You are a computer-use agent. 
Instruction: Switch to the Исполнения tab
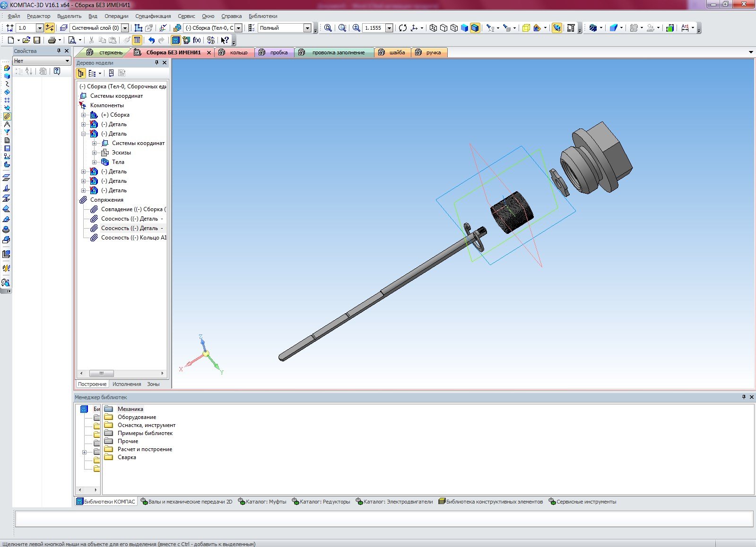click(126, 384)
